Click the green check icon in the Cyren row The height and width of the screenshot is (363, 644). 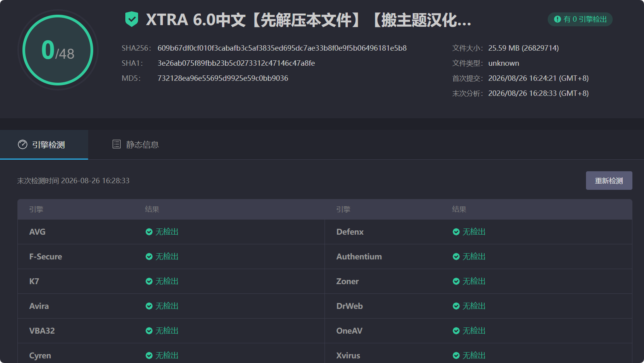149,356
